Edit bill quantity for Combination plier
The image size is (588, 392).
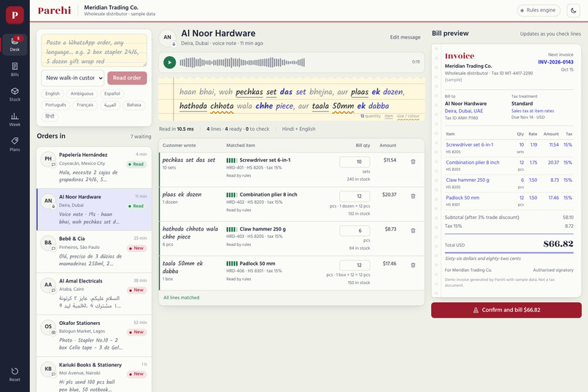[355, 196]
